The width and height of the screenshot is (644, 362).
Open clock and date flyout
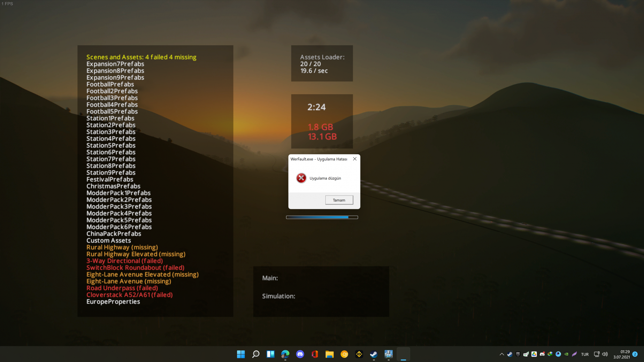click(x=622, y=354)
